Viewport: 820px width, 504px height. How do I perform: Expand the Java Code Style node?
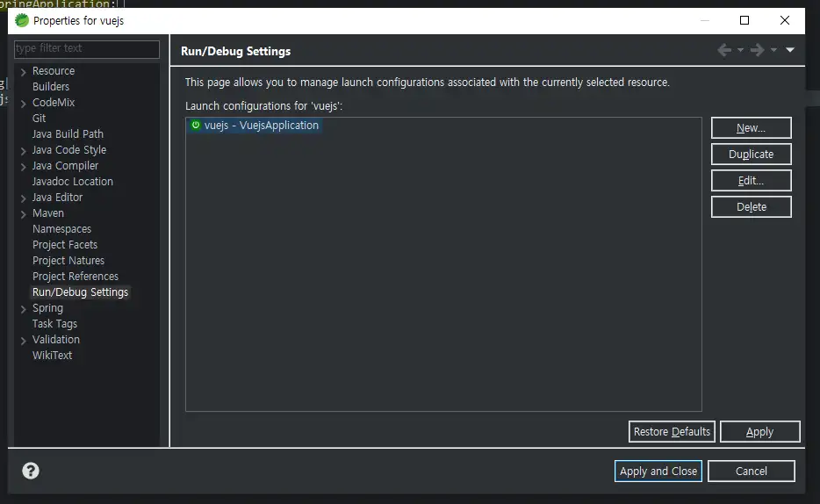23,151
